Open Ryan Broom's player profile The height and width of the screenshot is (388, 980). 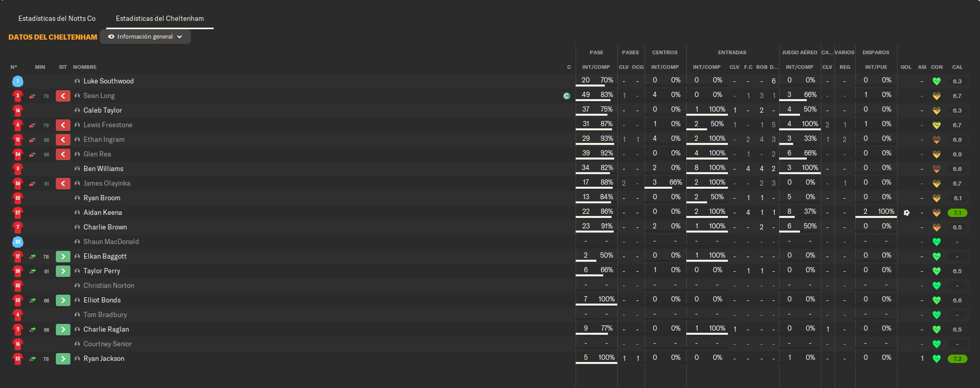coord(102,198)
